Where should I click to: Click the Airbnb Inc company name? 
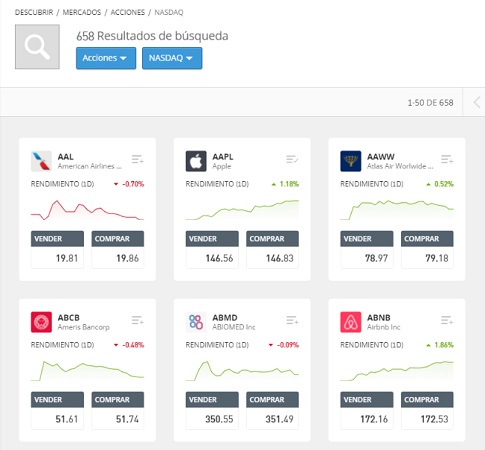383,327
